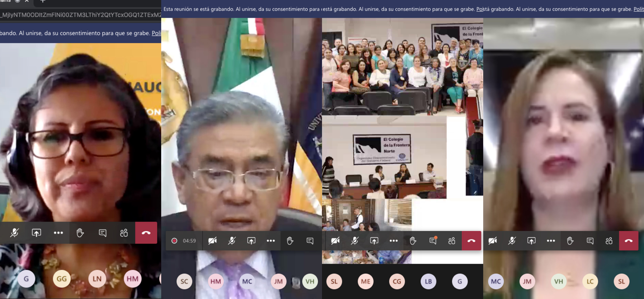This screenshot has height=299, width=644.
Task: Hang up the call in leftmost panel
Action: (146, 233)
